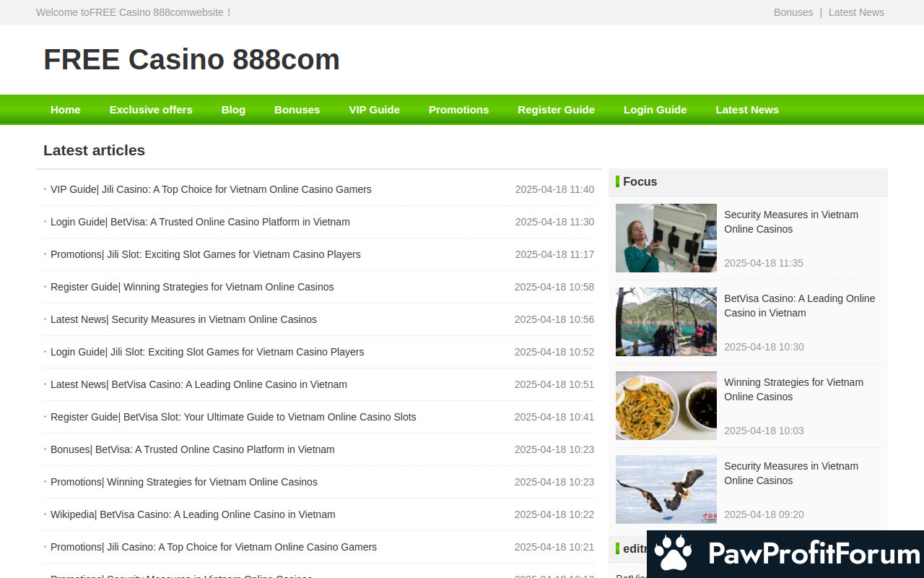Image resolution: width=924 pixels, height=578 pixels.
Task: Open Login Guide navigation item
Action: (x=655, y=110)
